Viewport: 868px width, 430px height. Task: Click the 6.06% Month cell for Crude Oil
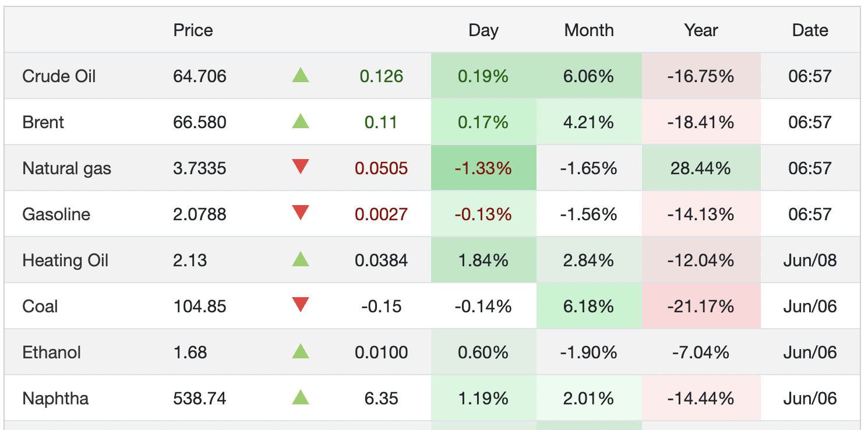(x=589, y=76)
